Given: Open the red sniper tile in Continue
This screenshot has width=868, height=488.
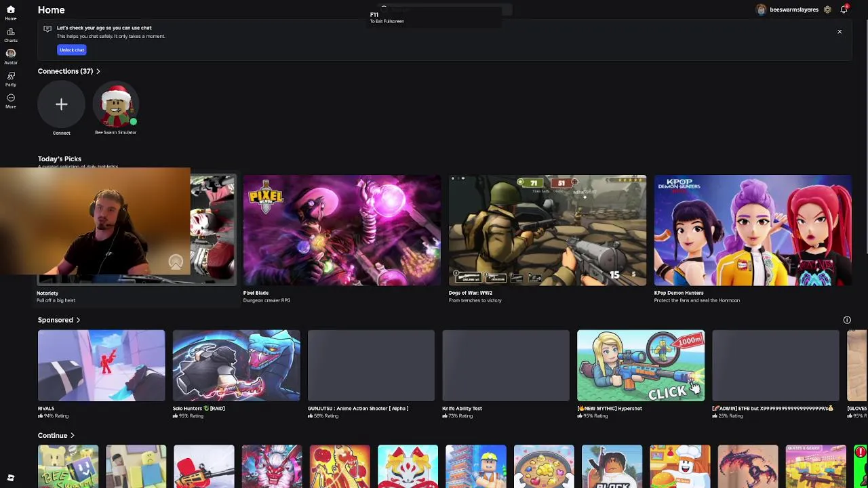Looking at the screenshot, I should click(203, 466).
